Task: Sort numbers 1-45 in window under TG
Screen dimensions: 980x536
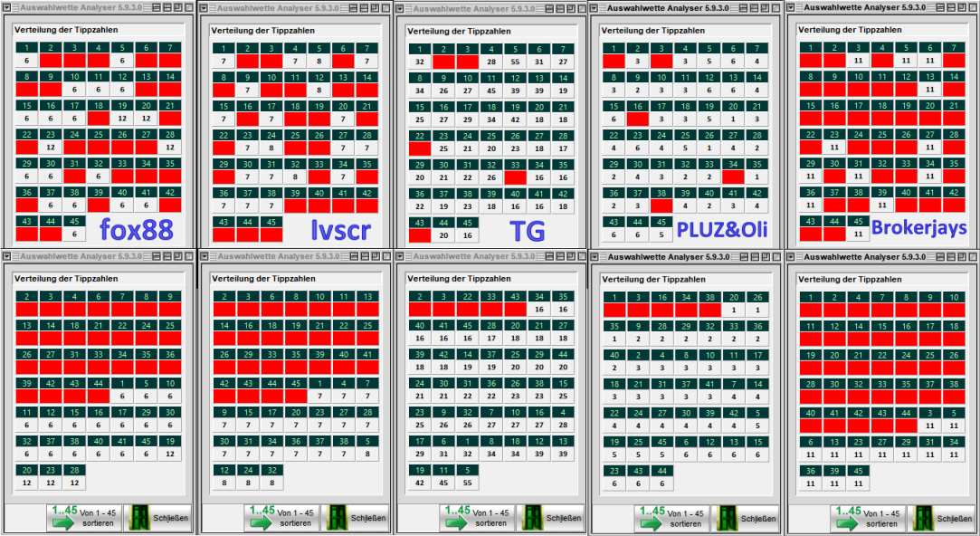Action: tap(477, 518)
